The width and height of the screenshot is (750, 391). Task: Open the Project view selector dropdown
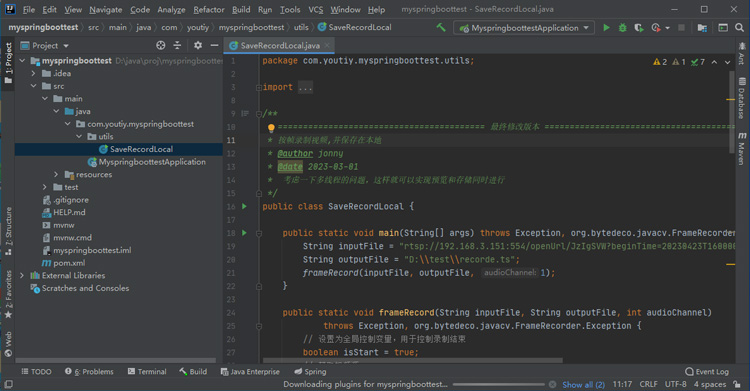tap(45, 45)
